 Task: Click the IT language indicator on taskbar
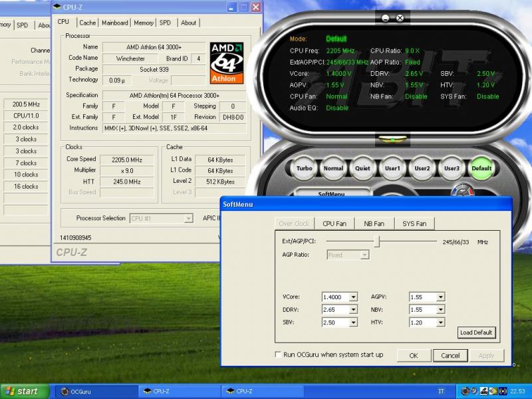coord(441,391)
